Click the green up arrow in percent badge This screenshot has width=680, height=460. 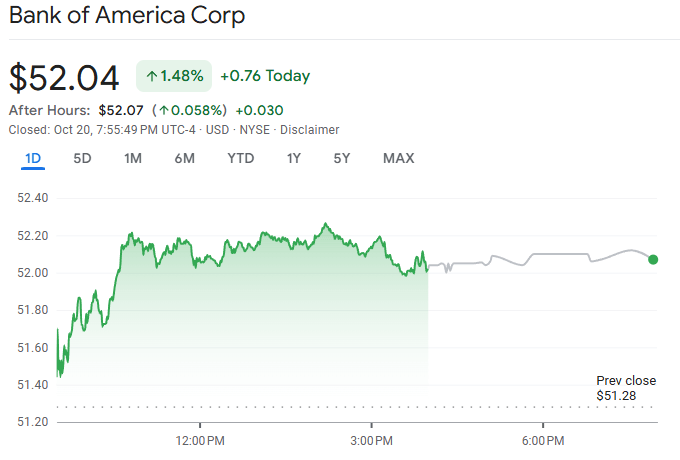[152, 75]
